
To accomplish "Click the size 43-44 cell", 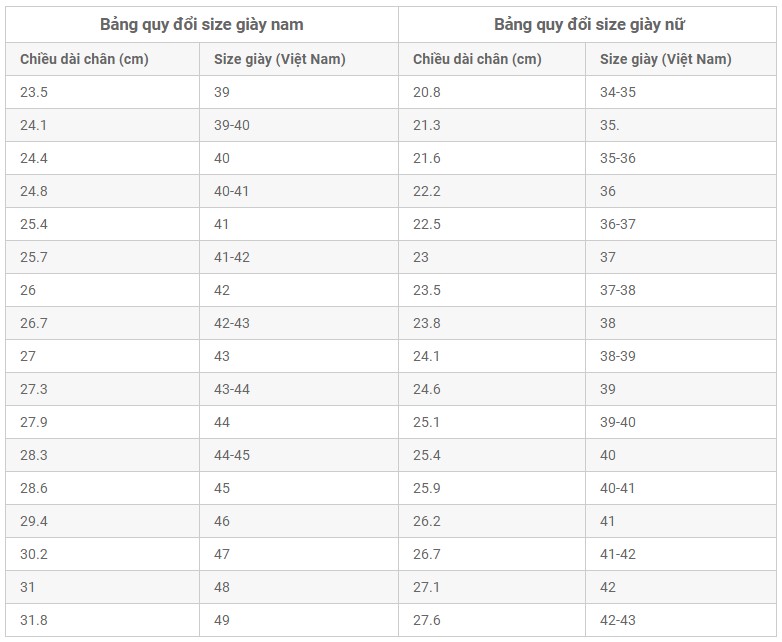I will [x=232, y=389].
